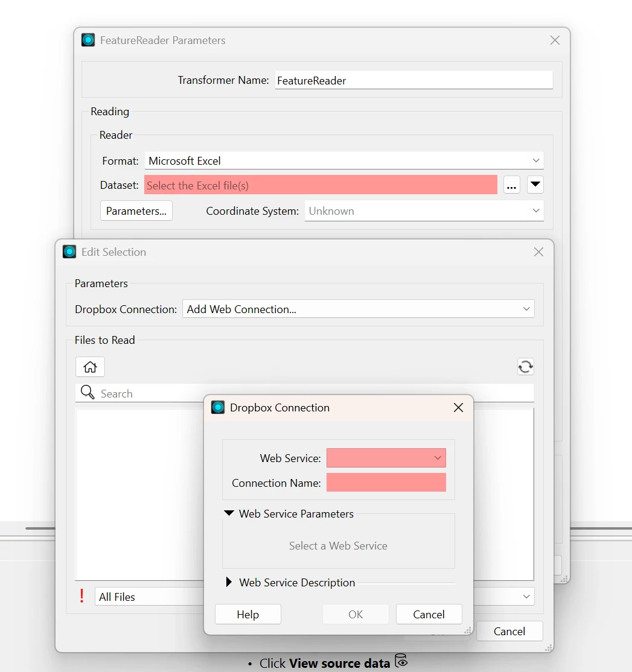Open the Dataset black arrow menu

pyautogui.click(x=535, y=185)
